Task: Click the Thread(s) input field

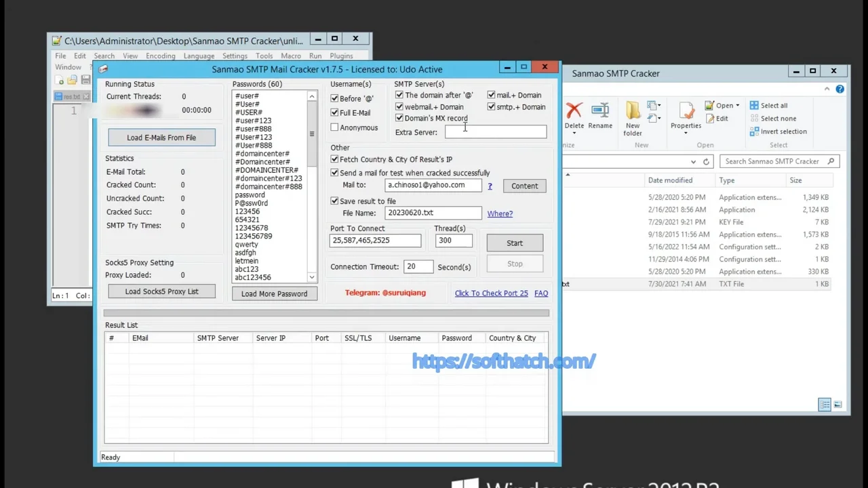Action: click(454, 241)
